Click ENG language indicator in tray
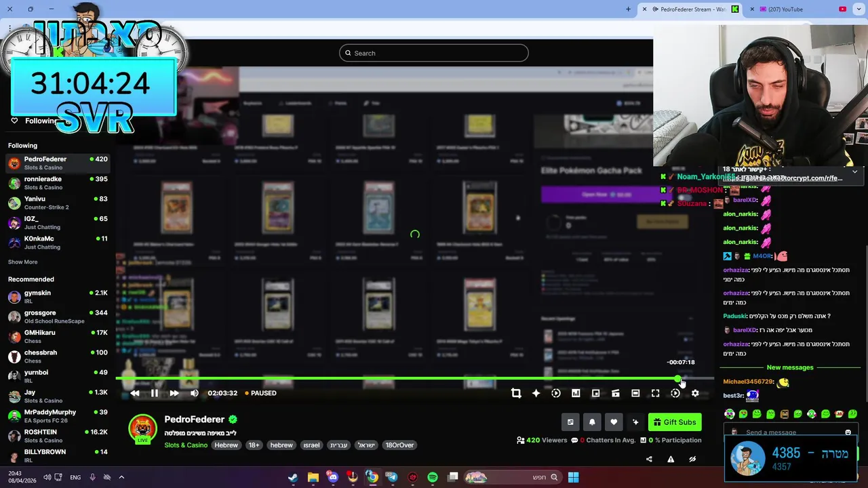Image resolution: width=868 pixels, height=488 pixels. tap(75, 477)
